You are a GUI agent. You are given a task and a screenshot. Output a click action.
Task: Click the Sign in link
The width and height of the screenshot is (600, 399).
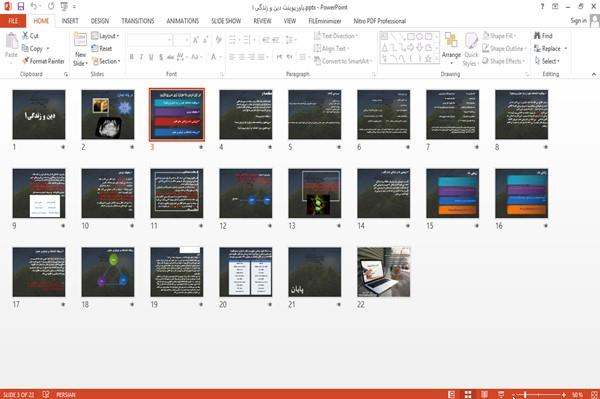pyautogui.click(x=578, y=21)
